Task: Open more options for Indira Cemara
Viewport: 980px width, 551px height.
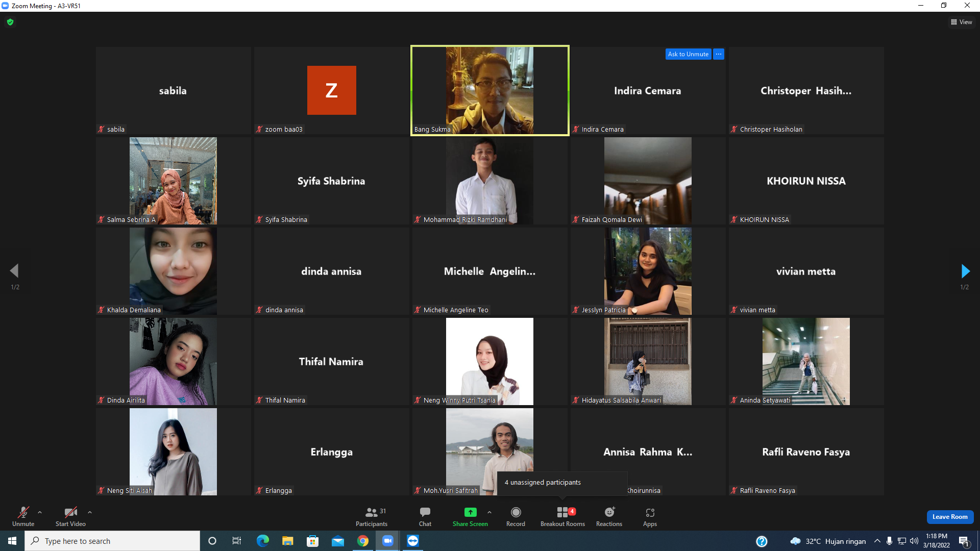Action: 719,54
